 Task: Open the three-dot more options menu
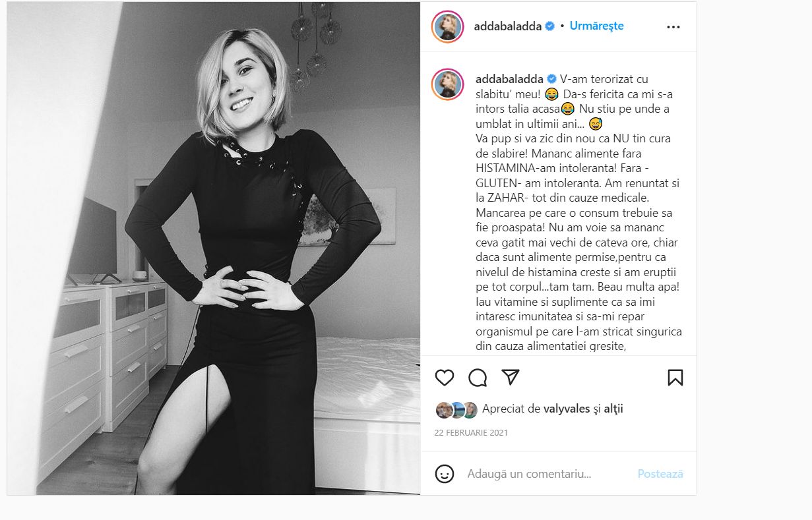pos(673,27)
